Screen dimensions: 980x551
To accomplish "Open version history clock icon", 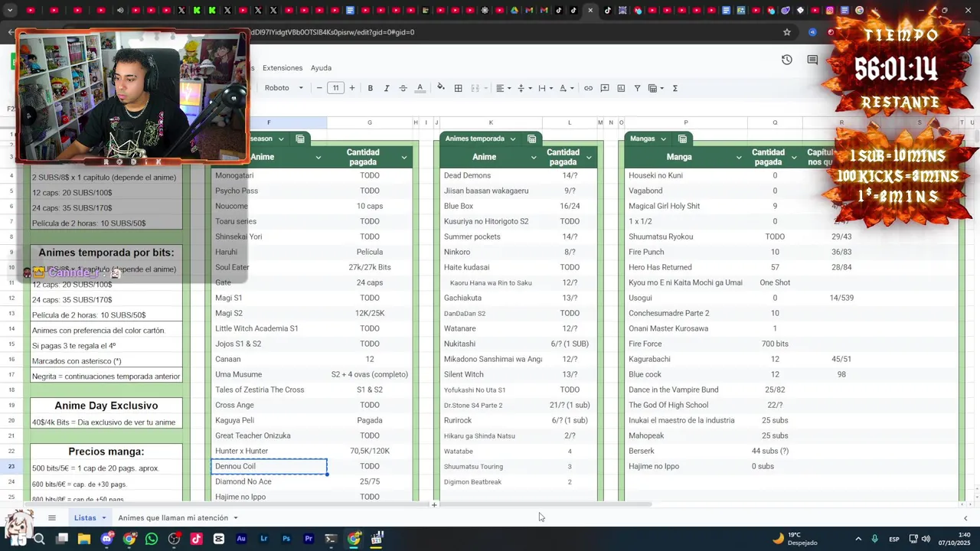I will pos(786,60).
